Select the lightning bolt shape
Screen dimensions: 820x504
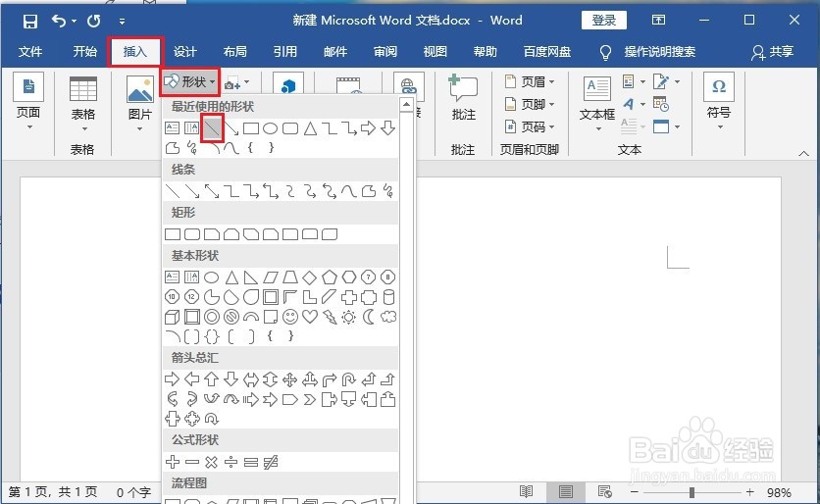point(330,317)
